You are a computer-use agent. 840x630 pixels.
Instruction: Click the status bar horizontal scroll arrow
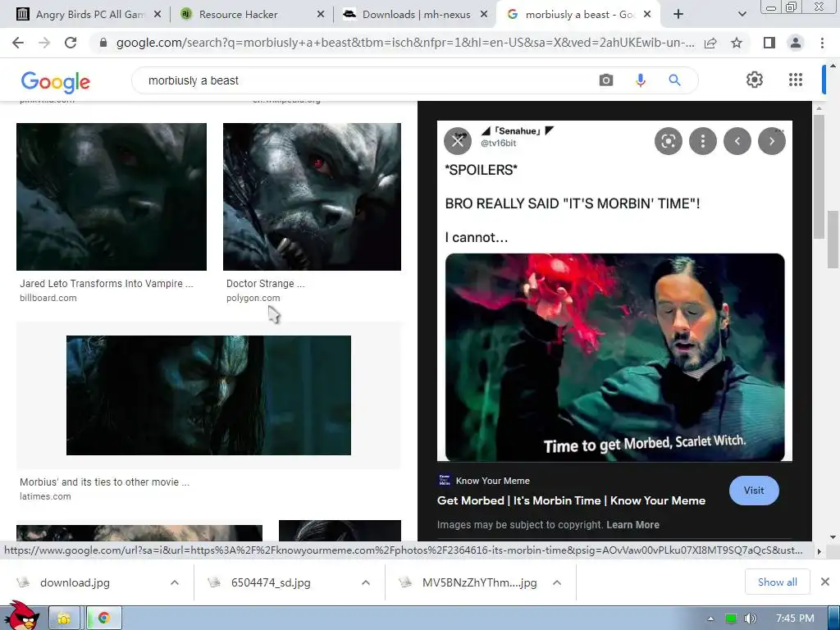(x=819, y=550)
